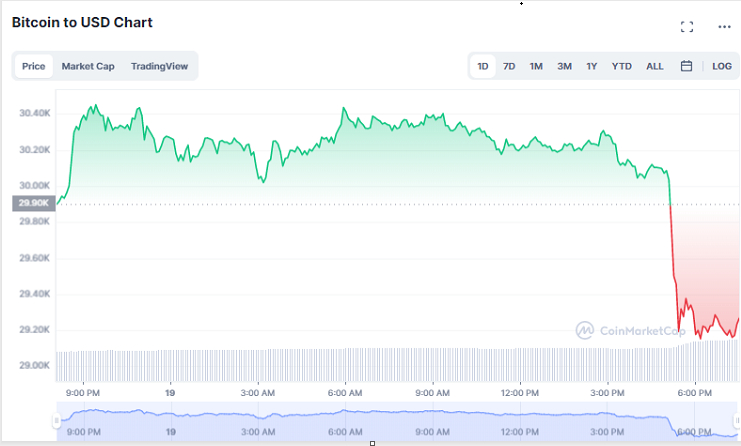Select the 1M time range

click(x=536, y=66)
